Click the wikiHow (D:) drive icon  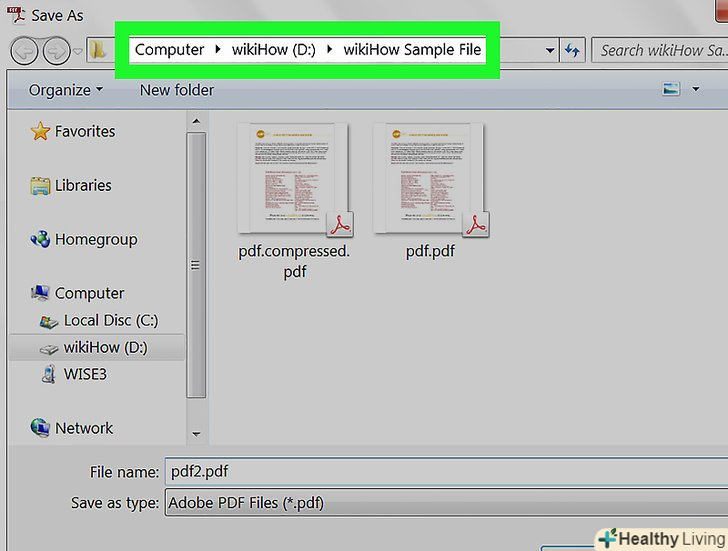[49, 349]
